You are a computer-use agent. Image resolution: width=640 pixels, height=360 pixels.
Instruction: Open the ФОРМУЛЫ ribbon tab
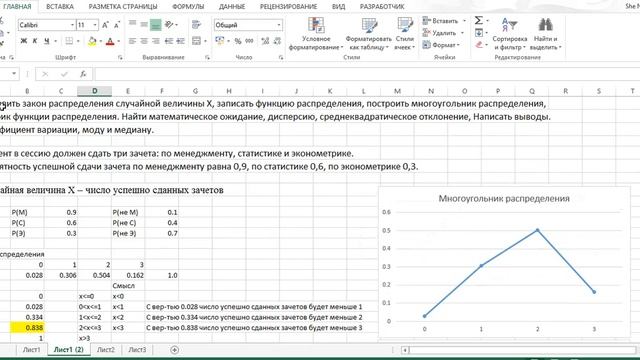pos(188,7)
